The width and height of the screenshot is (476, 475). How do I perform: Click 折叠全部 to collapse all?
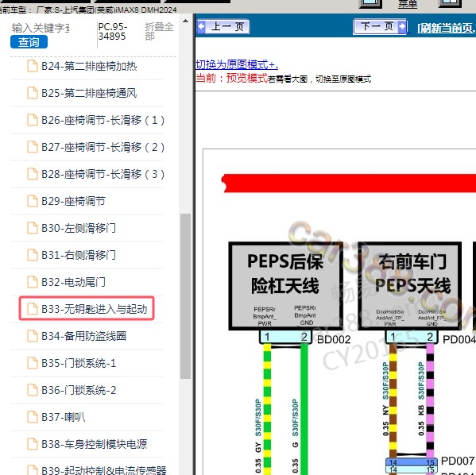[159, 32]
